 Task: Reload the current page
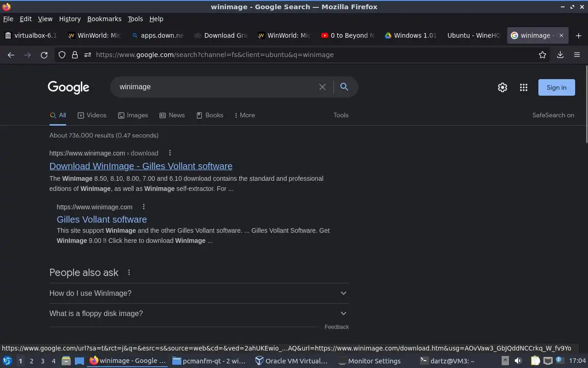pyautogui.click(x=44, y=55)
